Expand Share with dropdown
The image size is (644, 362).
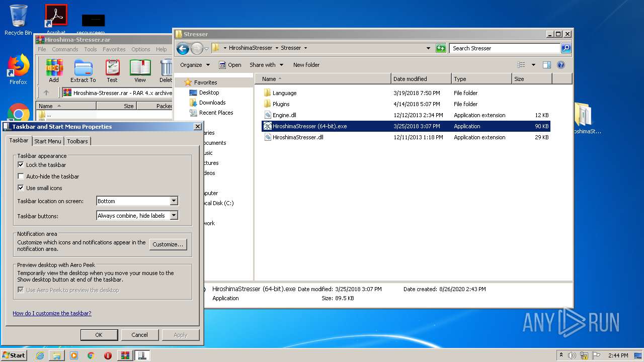click(x=267, y=65)
